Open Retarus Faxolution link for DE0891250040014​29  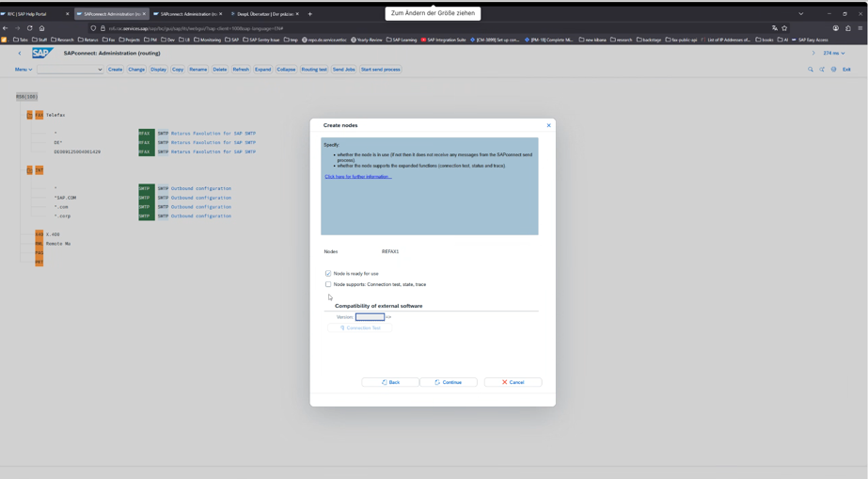click(213, 152)
